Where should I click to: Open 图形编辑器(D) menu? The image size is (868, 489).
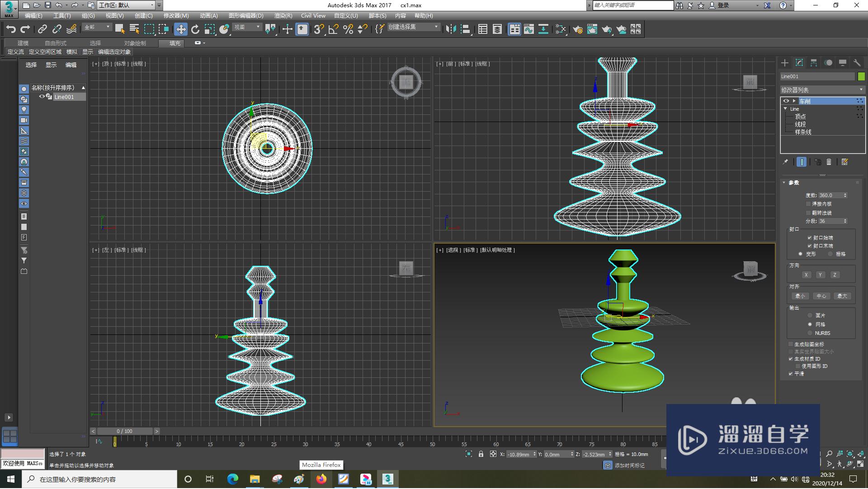pyautogui.click(x=246, y=15)
